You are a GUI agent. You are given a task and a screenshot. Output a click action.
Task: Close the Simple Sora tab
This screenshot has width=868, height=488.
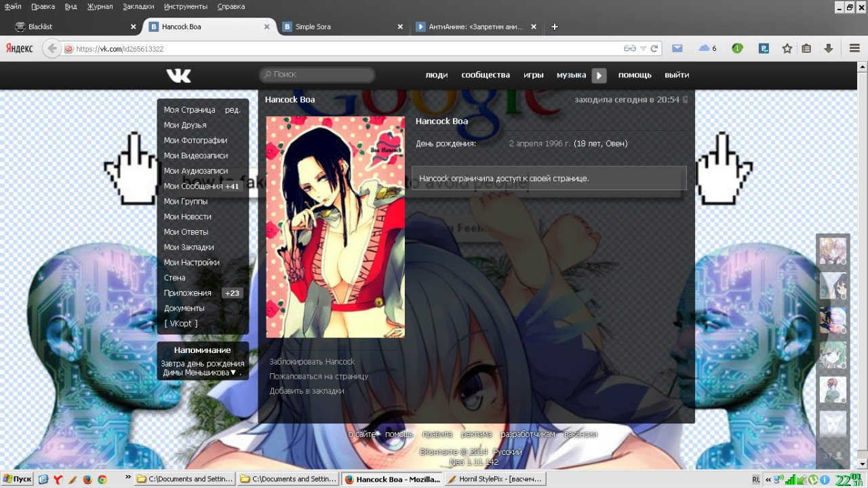(x=400, y=27)
